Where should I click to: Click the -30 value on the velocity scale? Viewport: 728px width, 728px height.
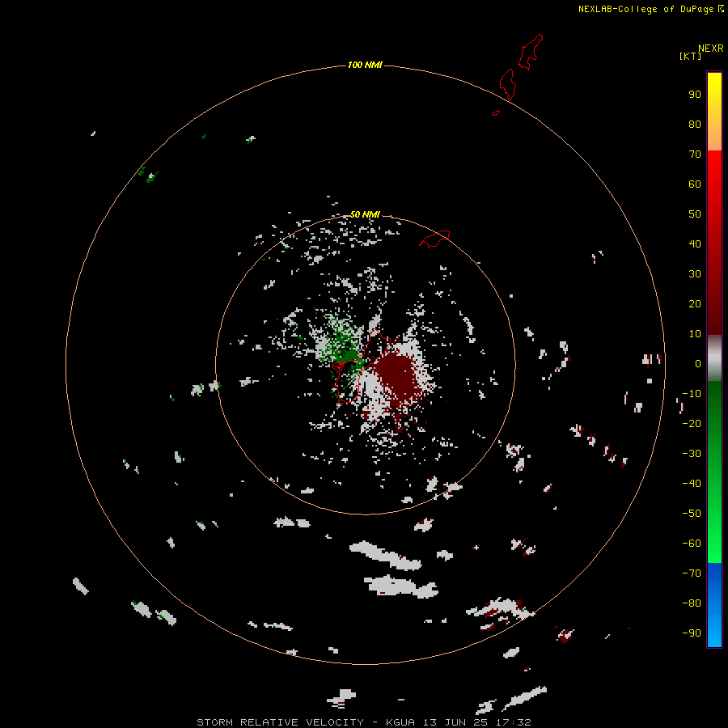(x=692, y=454)
